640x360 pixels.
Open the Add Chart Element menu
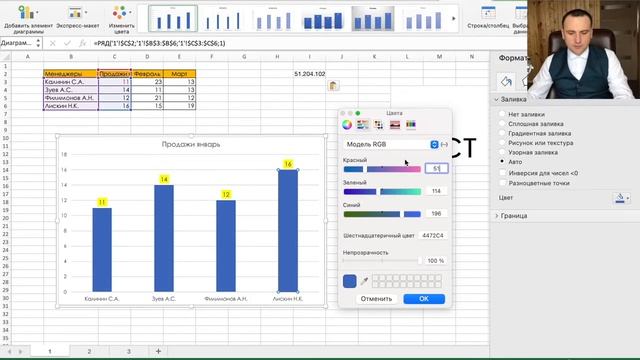(29, 18)
